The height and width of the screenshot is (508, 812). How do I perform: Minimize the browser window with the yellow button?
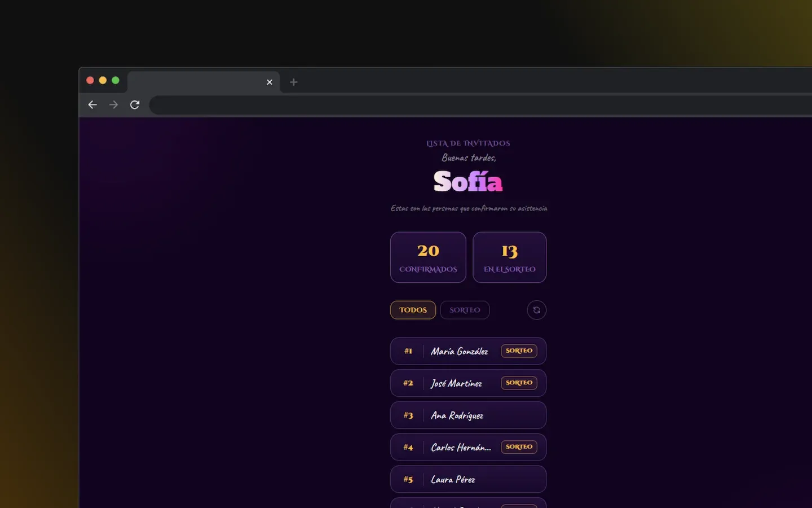point(103,80)
